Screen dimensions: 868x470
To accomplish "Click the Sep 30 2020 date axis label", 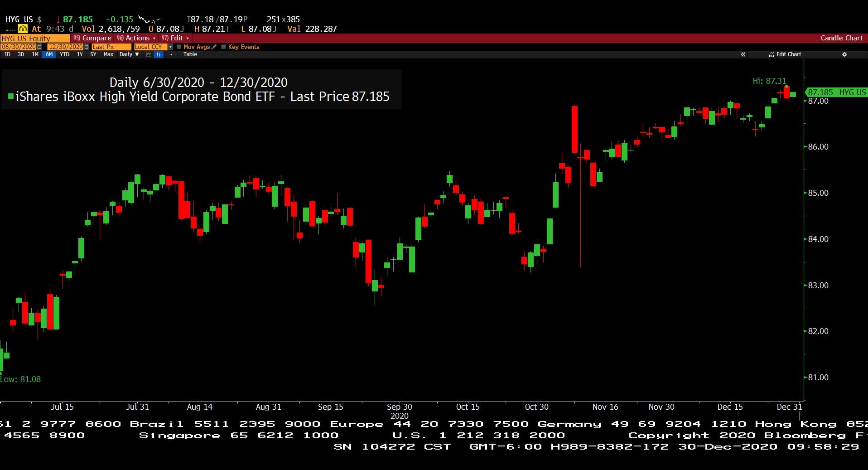I will point(399,411).
